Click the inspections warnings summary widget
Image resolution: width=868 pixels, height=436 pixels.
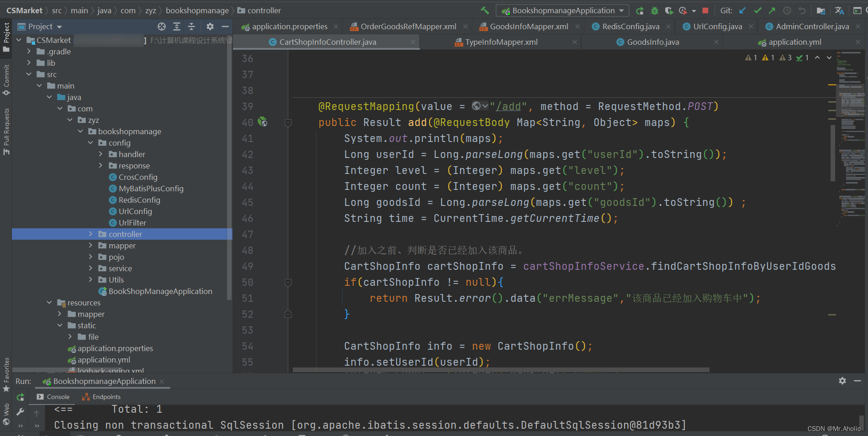coord(777,58)
